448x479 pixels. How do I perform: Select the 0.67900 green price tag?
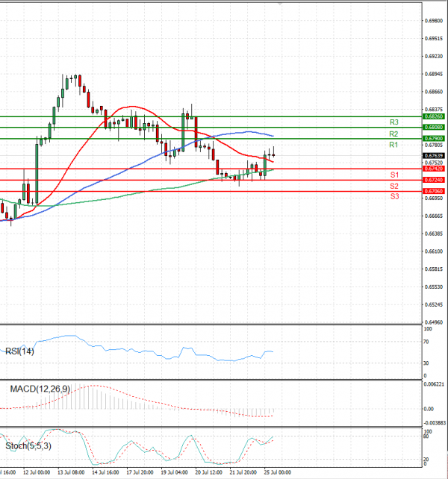click(x=433, y=138)
